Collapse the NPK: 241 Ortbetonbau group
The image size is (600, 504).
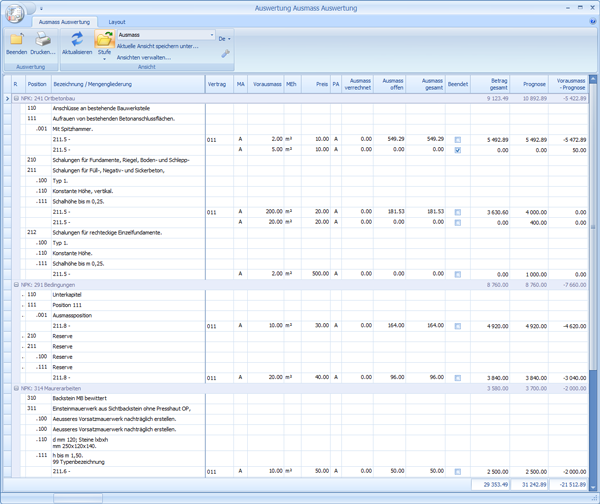(16, 98)
